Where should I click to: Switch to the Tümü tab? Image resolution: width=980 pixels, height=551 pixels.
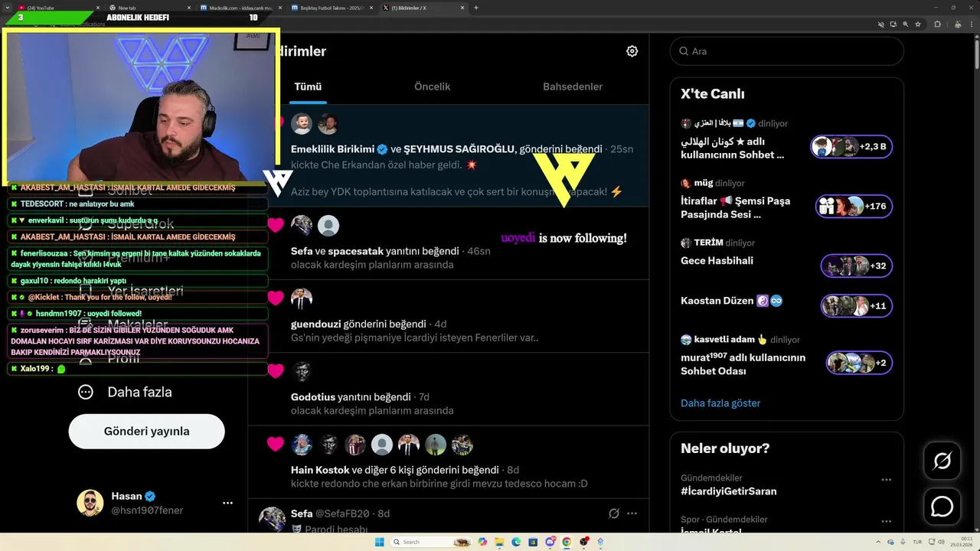pos(308,86)
